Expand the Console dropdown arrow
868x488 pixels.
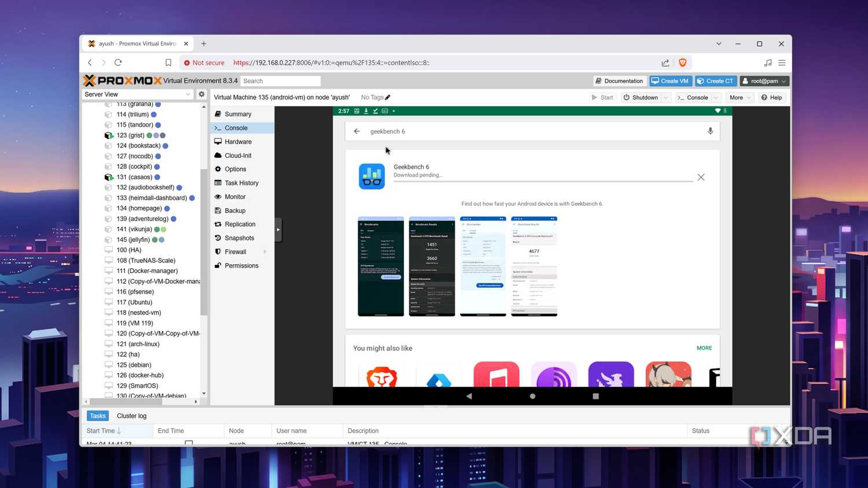(716, 98)
